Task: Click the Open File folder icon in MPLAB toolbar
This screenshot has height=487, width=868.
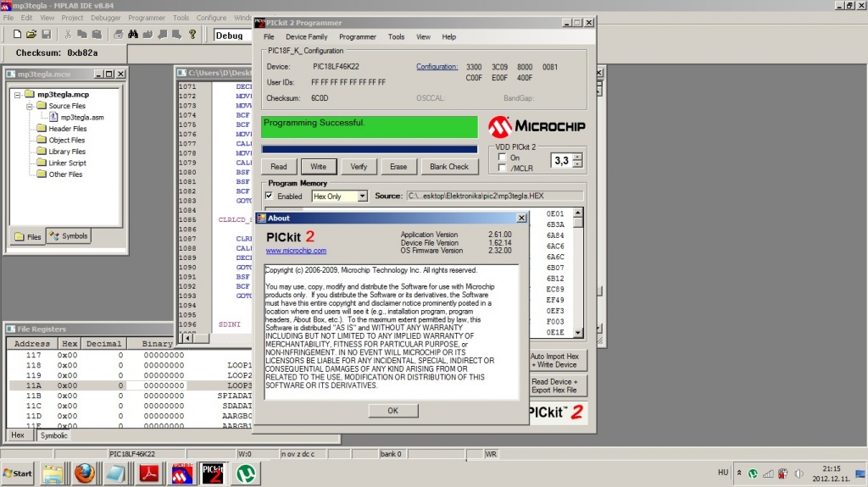Action: 31,35
